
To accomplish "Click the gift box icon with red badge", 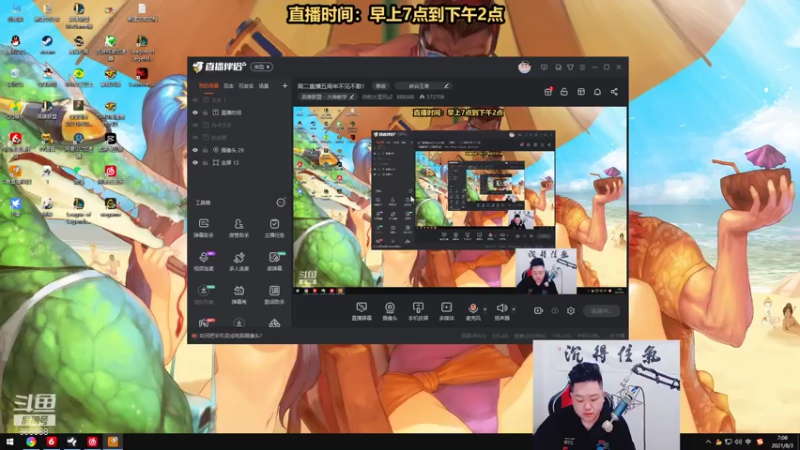I will tap(548, 92).
